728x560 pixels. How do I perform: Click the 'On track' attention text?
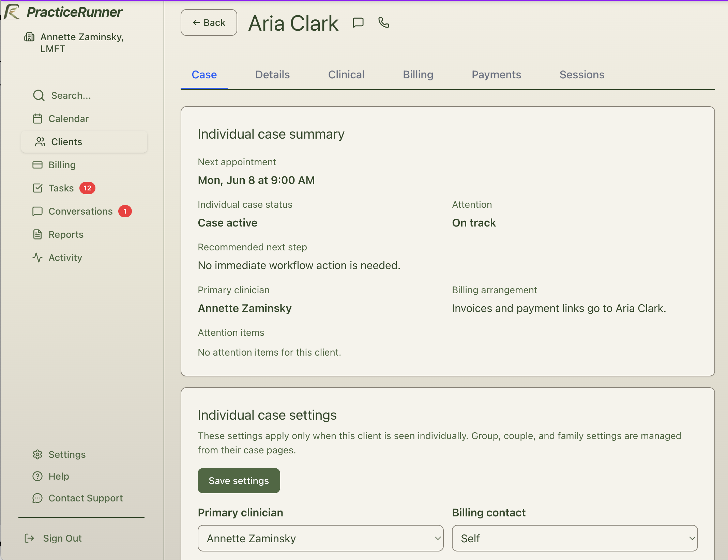pos(474,223)
